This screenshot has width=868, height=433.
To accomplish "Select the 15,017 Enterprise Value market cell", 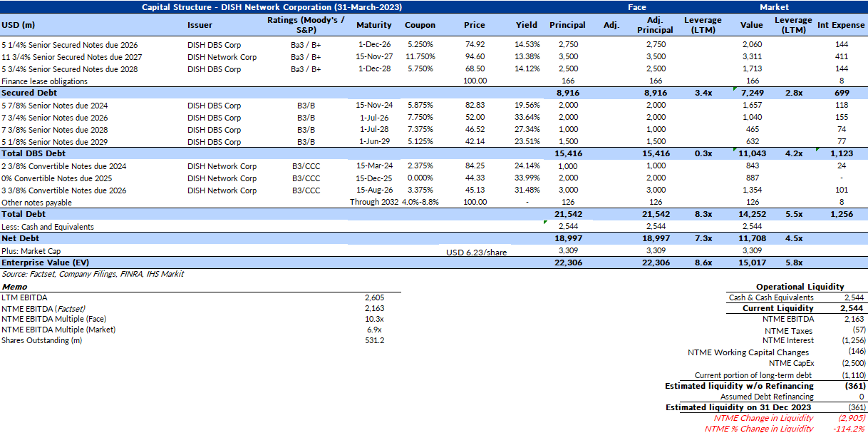I will 751,263.
